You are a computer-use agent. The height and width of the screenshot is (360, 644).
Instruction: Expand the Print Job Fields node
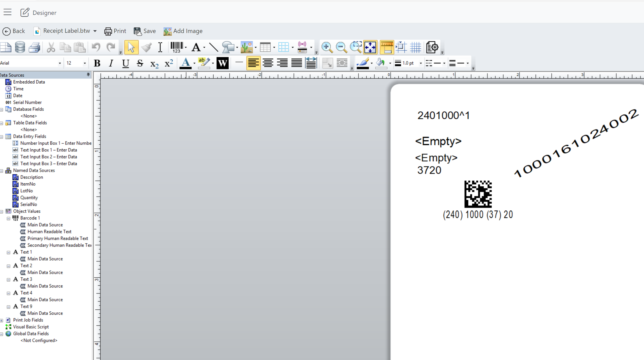(2, 320)
